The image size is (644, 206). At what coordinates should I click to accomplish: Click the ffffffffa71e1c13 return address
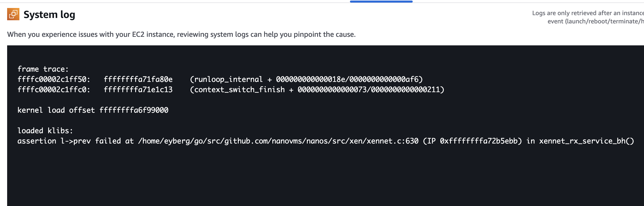138,90
